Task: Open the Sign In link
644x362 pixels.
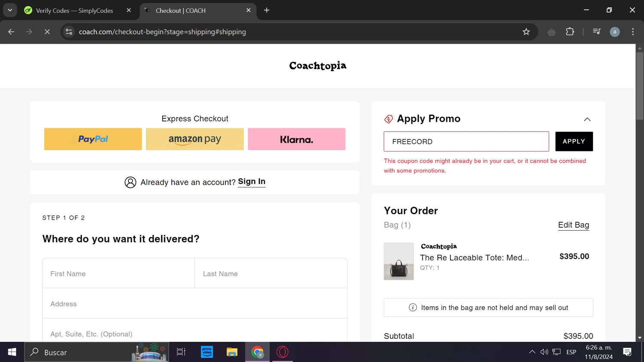Action: coord(252,181)
